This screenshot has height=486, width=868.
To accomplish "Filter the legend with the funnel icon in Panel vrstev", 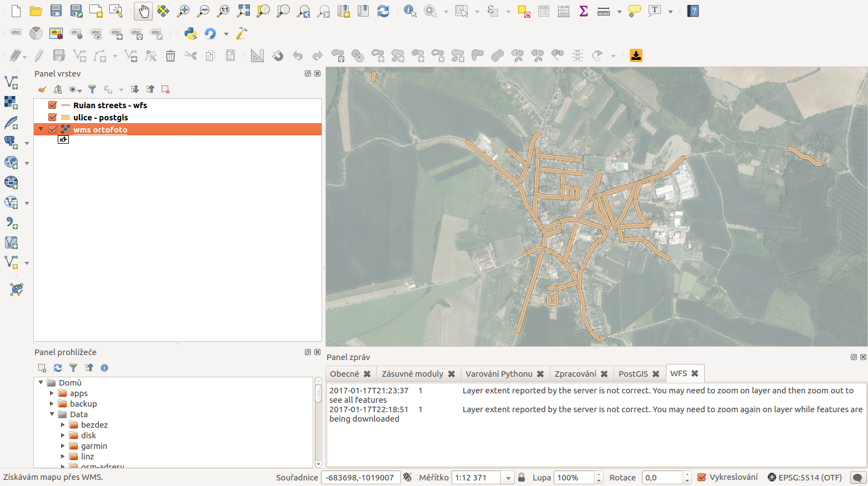I will [92, 89].
